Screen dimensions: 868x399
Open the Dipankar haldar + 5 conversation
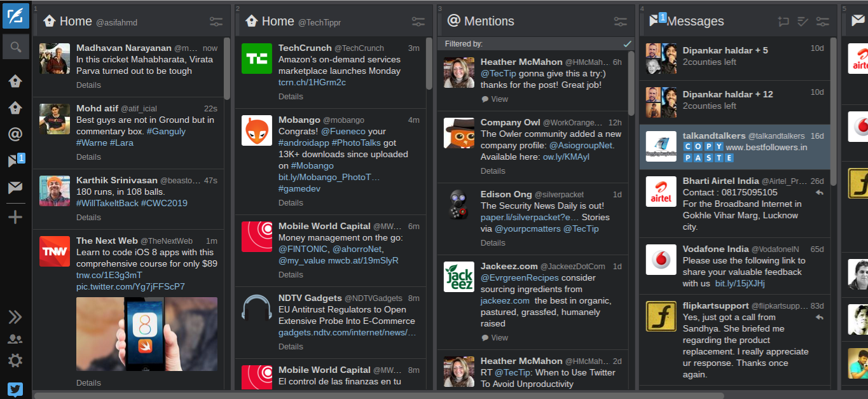click(x=734, y=59)
